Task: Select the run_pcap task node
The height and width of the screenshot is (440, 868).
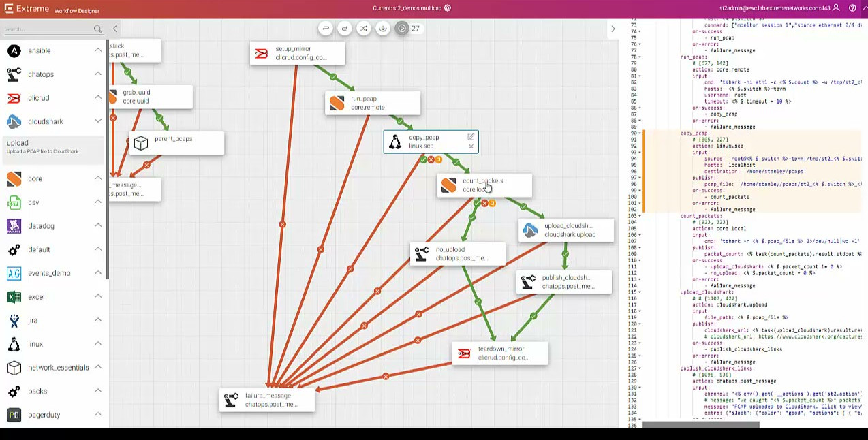Action: click(x=373, y=103)
